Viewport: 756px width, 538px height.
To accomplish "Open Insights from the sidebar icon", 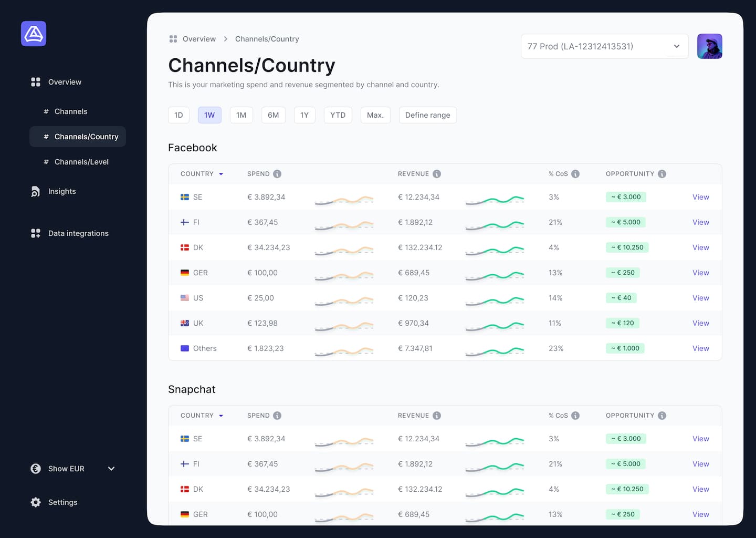I will click(35, 191).
